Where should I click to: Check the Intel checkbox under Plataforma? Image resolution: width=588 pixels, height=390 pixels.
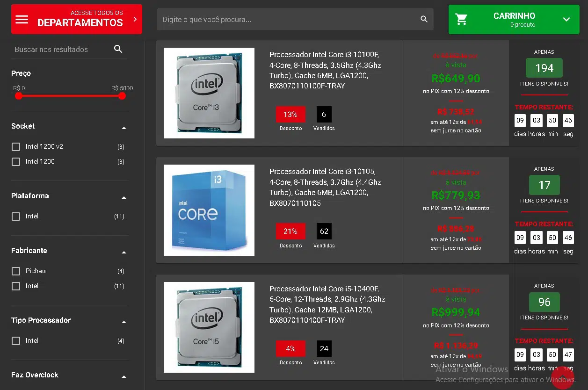coord(16,217)
